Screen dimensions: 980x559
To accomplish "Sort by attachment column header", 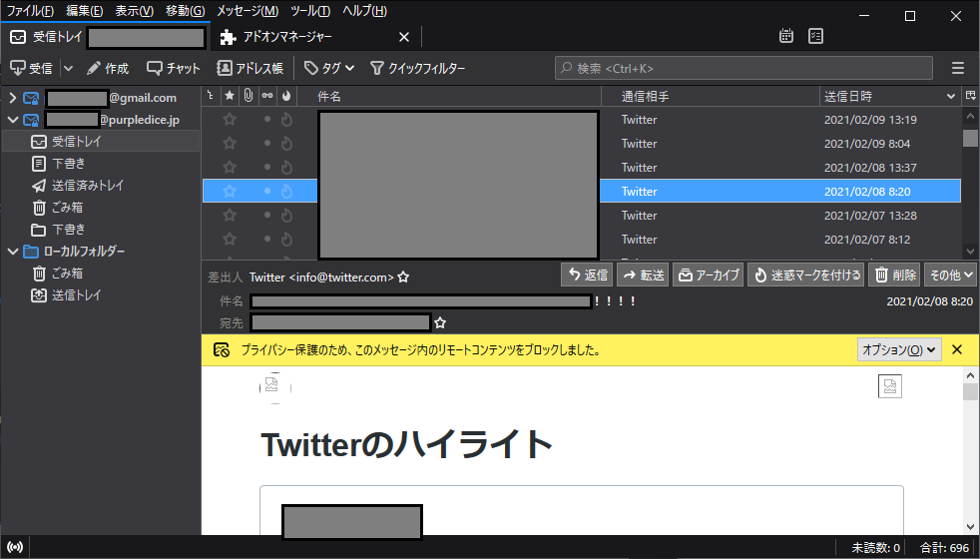I will (248, 96).
